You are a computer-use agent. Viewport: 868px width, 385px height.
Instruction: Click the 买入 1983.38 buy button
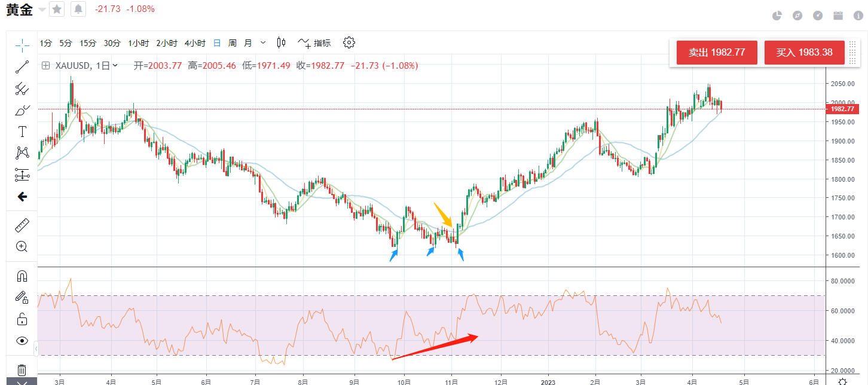(x=804, y=53)
